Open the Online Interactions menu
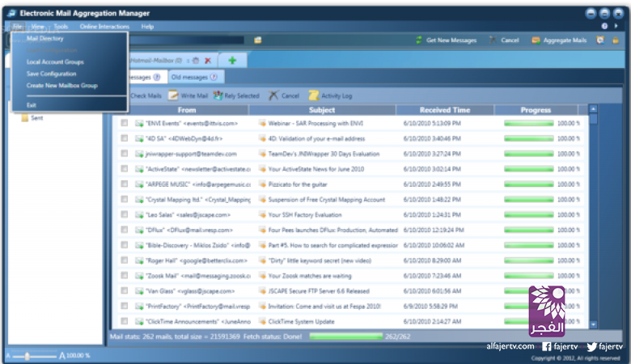The width and height of the screenshot is (631, 364). pyautogui.click(x=104, y=27)
